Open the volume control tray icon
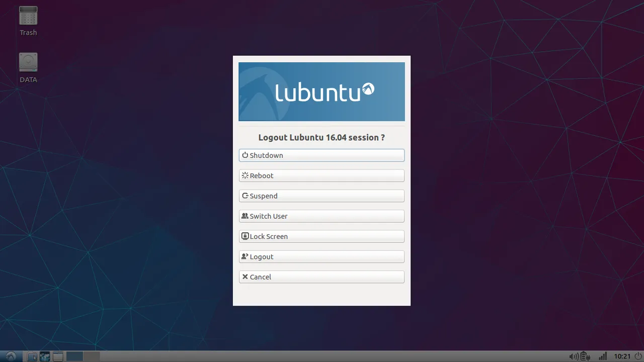The width and height of the screenshot is (644, 362). tap(574, 356)
